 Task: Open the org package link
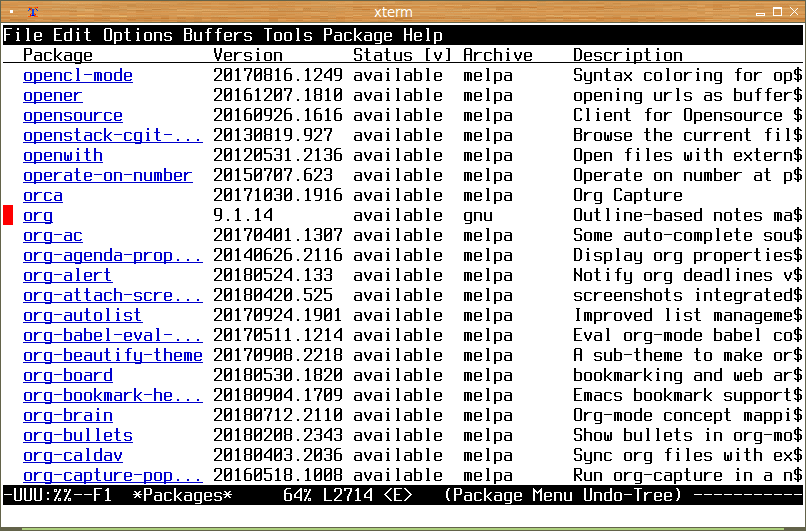38,216
